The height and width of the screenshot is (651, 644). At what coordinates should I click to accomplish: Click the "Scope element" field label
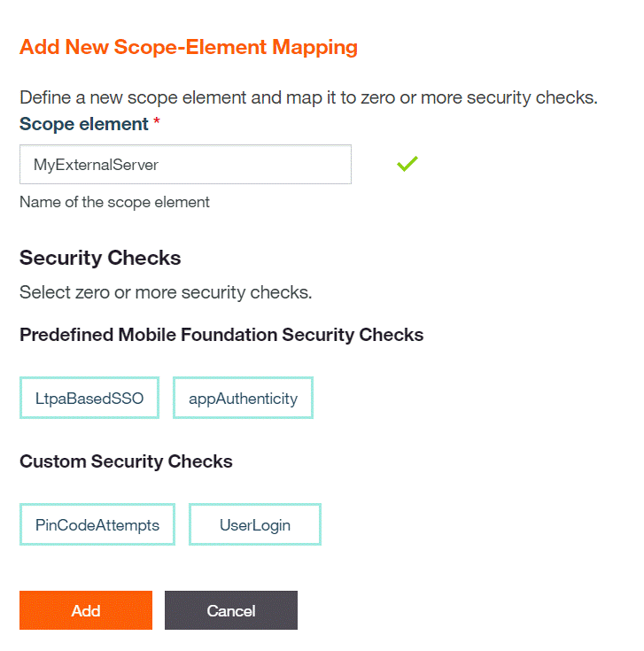point(83,124)
